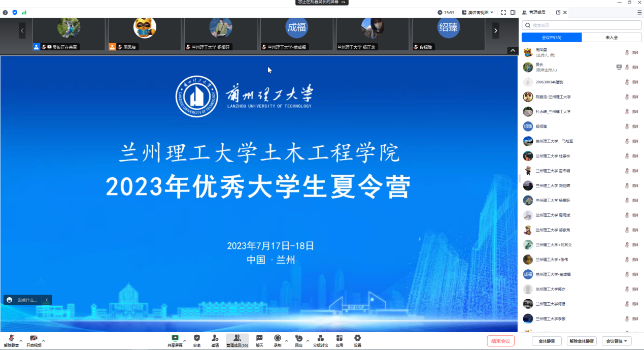The width and height of the screenshot is (644, 350).
Task: Collapse the participant video strip chevron
Action: (512, 50)
